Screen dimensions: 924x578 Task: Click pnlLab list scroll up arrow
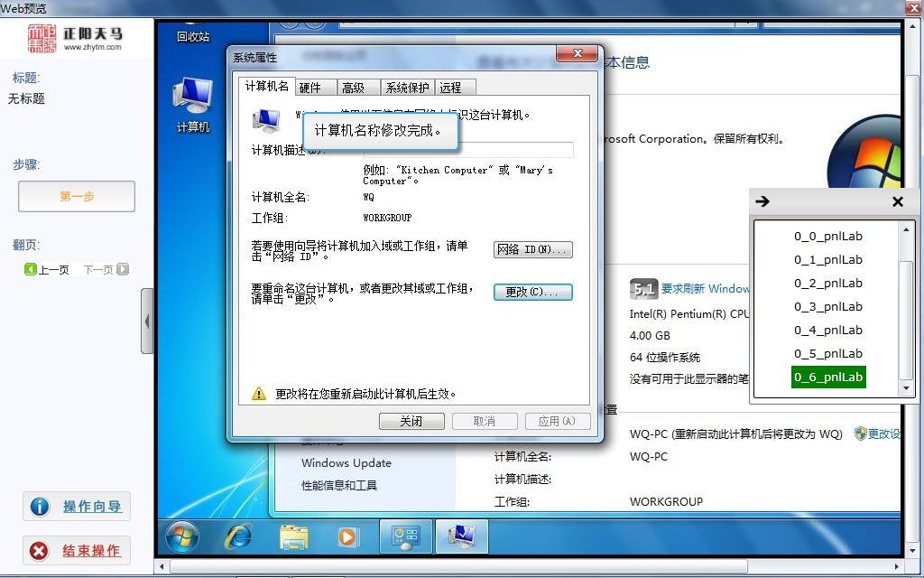click(x=906, y=228)
